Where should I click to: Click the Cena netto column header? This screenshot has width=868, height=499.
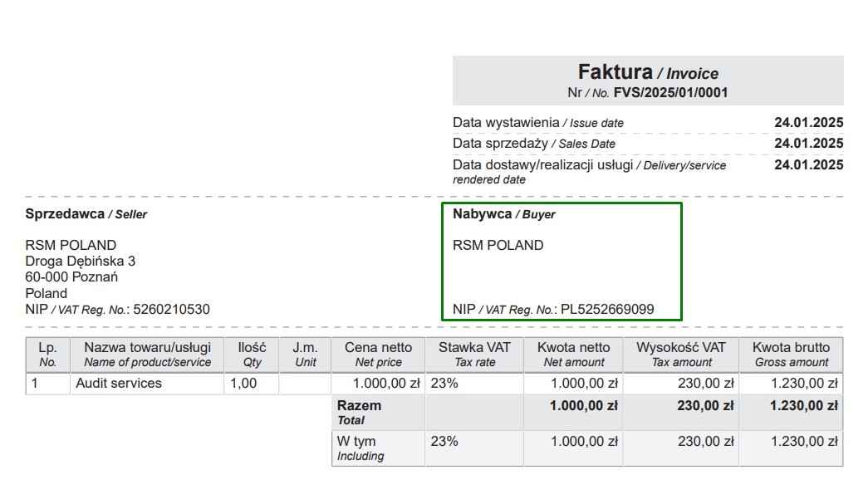(378, 354)
